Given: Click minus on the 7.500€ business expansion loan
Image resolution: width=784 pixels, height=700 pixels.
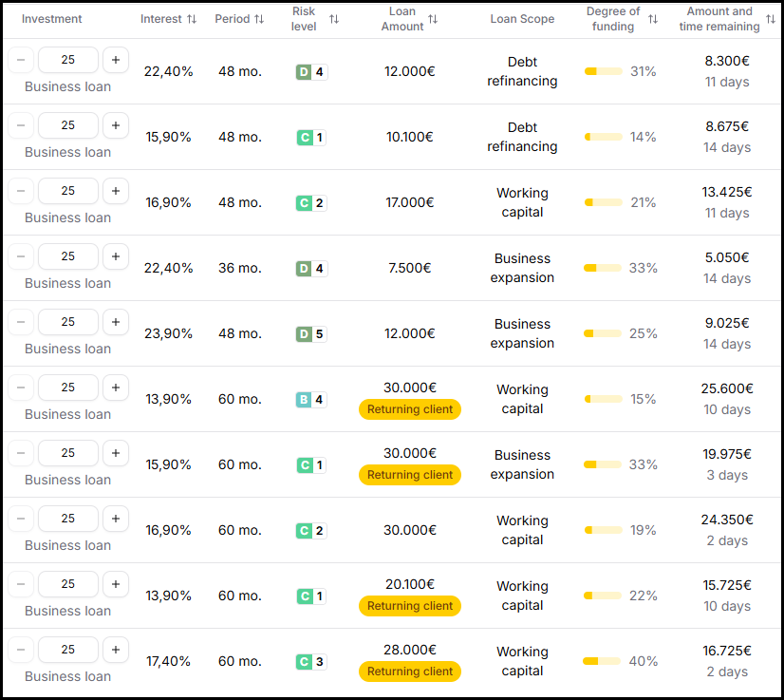Looking at the screenshot, I should (21, 256).
